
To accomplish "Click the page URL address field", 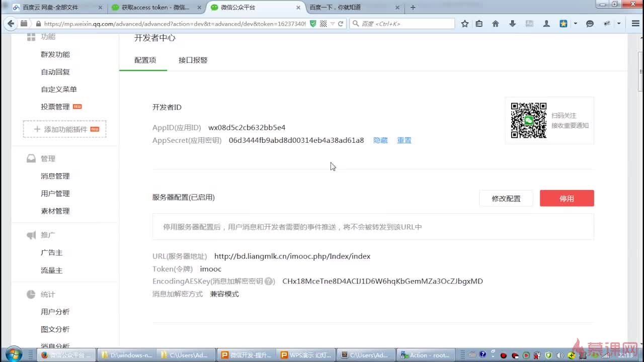I will pyautogui.click(x=175, y=24).
